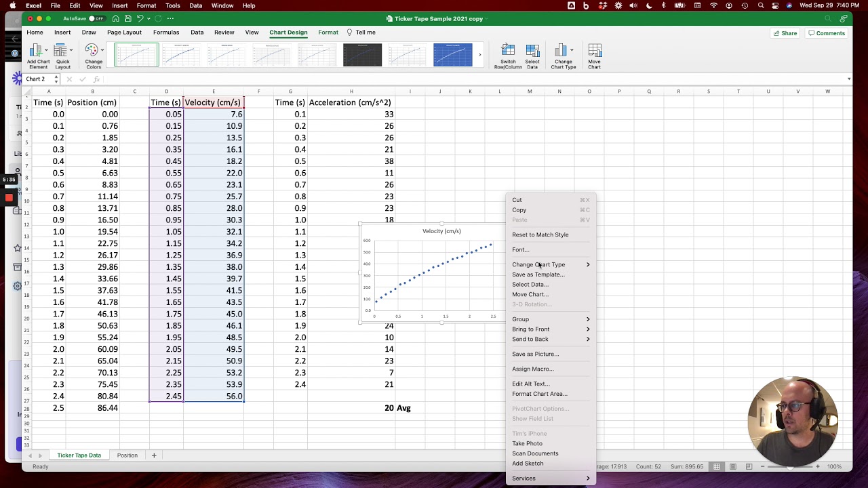Click the fx insert function icon

coord(96,79)
